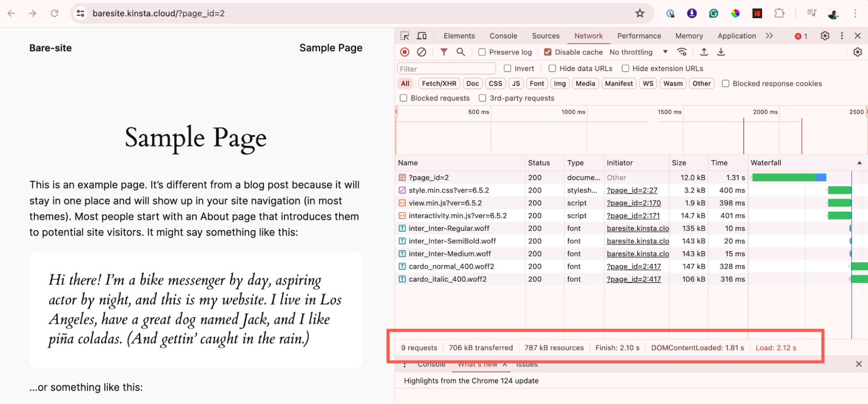Toggle the device toolbar icon
The height and width of the screenshot is (404, 868).
click(x=422, y=36)
